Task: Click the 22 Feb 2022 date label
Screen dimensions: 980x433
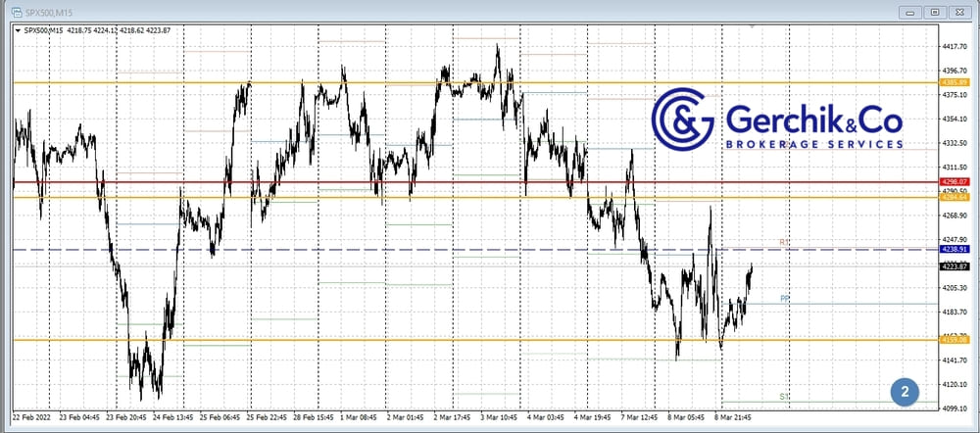Action: [36, 416]
